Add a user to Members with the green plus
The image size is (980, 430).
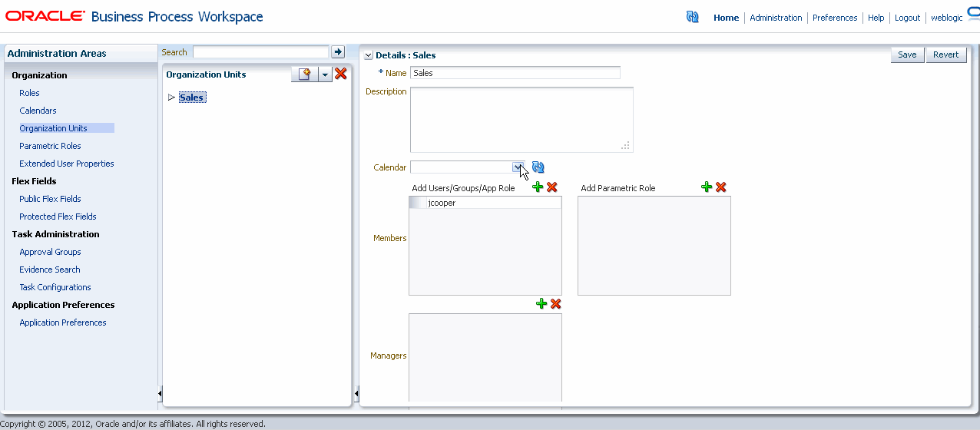(x=538, y=187)
